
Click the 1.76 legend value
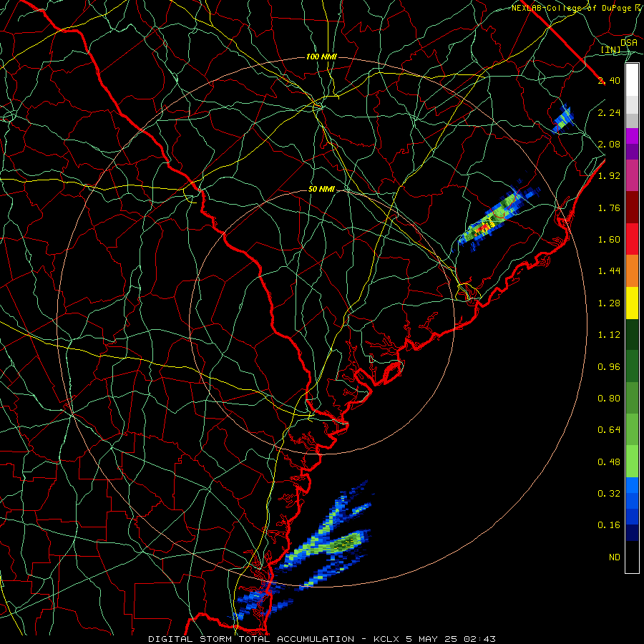pyautogui.click(x=609, y=208)
